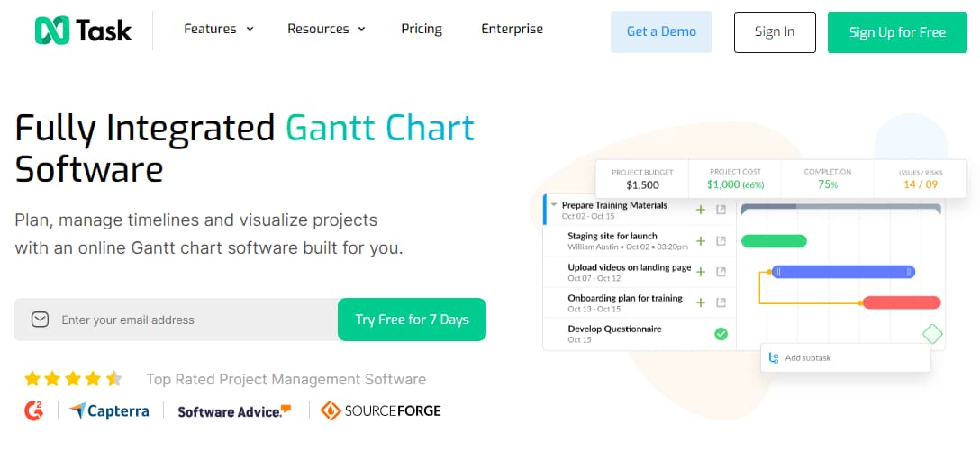The width and height of the screenshot is (980, 450).
Task: Select the red Onboarding plan Gantt bar
Action: click(x=902, y=302)
